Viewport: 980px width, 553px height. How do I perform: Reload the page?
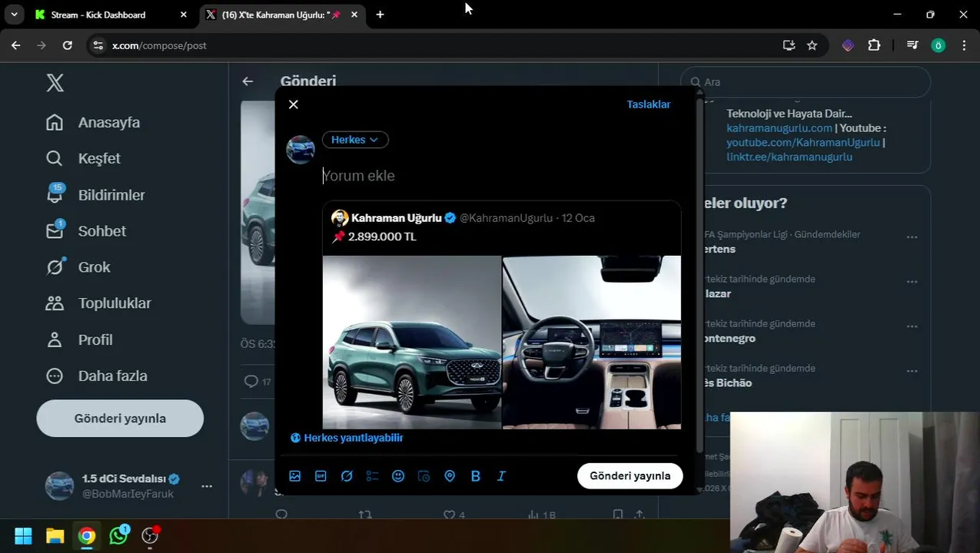tap(67, 45)
